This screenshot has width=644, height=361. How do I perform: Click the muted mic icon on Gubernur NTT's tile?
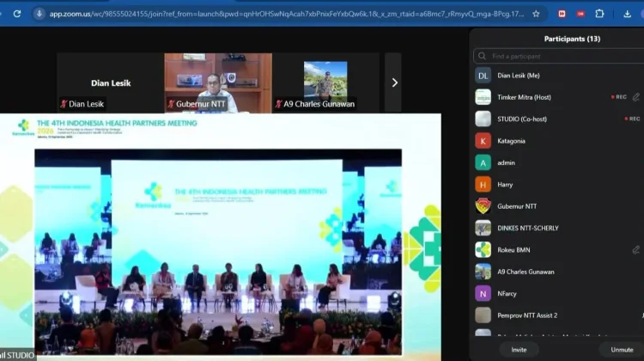coord(171,104)
